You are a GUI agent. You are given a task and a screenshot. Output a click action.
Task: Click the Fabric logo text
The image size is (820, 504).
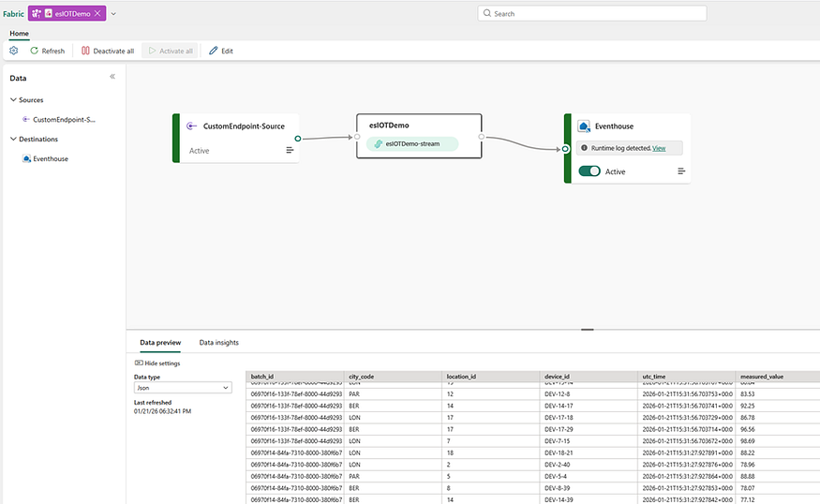click(14, 14)
